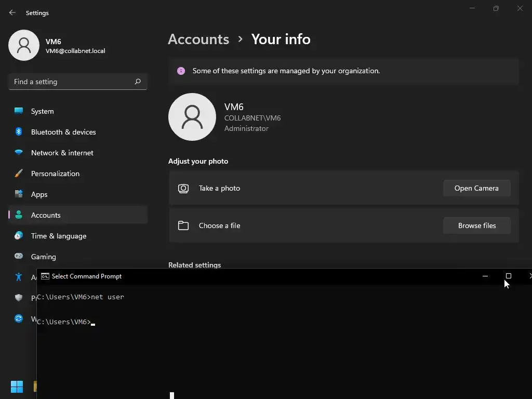Focus the Find a setting search box
The image size is (532, 399).
tap(78, 82)
